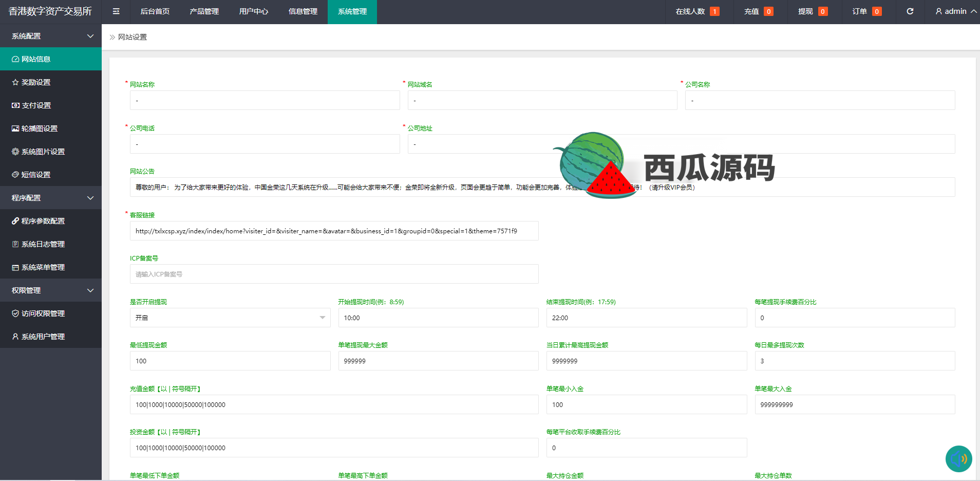Click the 每笔提现手续费百分比 field
This screenshot has height=481, width=980.
855,318
